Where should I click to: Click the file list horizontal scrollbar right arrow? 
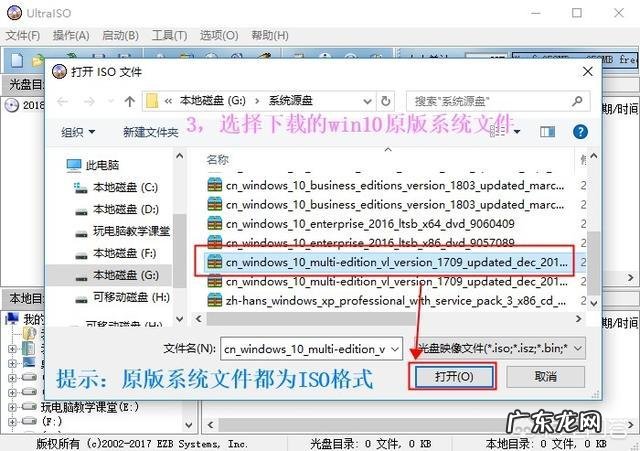[x=578, y=319]
